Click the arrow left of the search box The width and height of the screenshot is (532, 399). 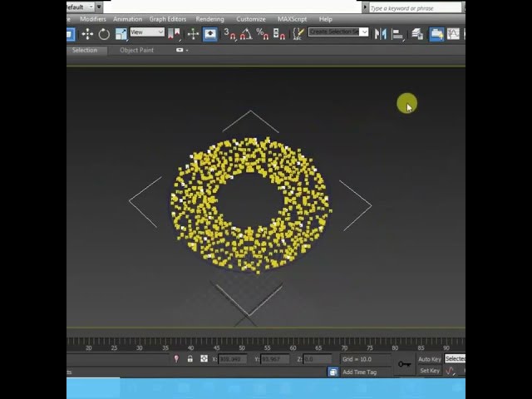pos(365,7)
